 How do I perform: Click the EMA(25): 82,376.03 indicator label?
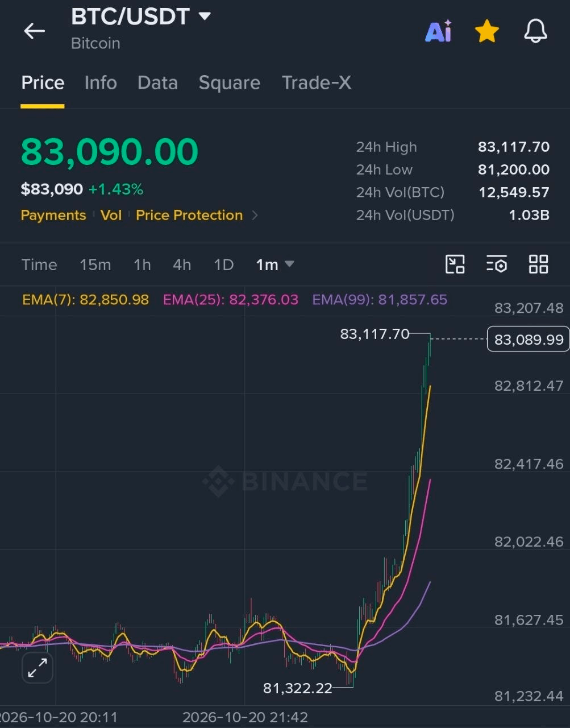tap(230, 299)
